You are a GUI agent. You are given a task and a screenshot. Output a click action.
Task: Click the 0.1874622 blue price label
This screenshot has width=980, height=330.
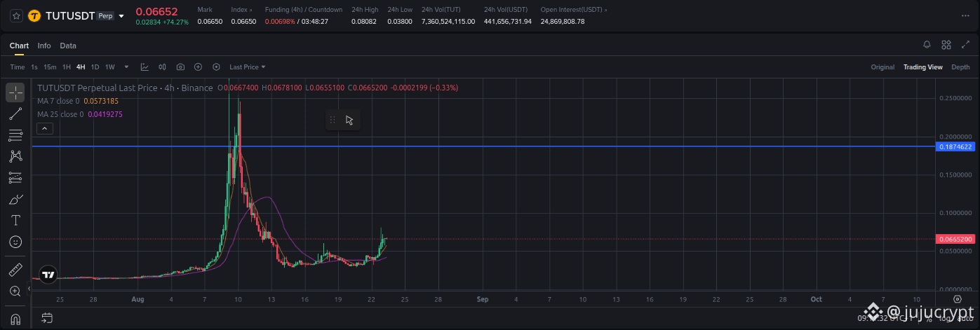(x=955, y=146)
